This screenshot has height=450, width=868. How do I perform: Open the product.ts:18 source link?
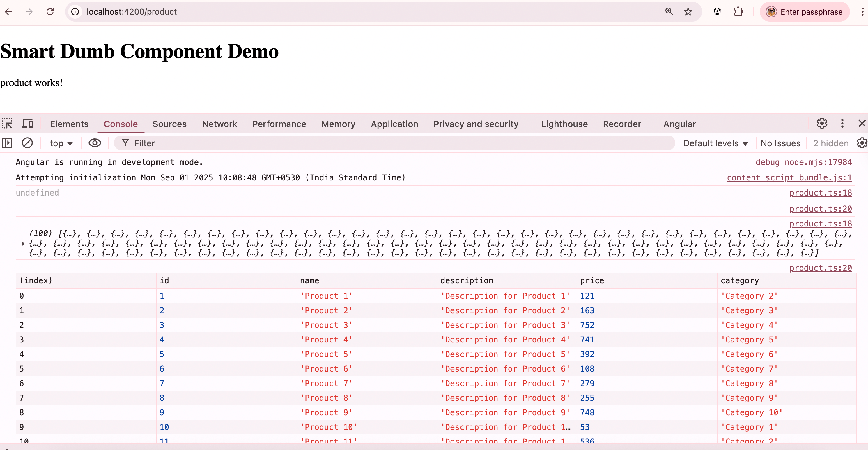(821, 193)
